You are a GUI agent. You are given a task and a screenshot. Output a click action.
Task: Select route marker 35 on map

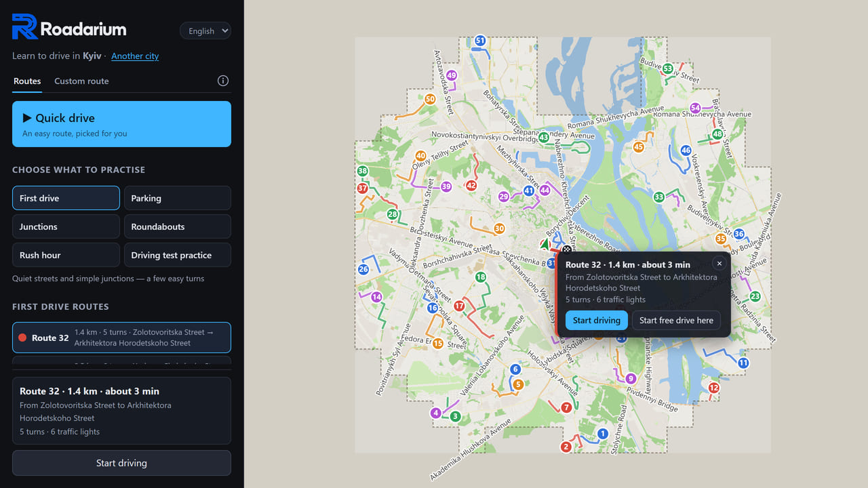(x=721, y=239)
